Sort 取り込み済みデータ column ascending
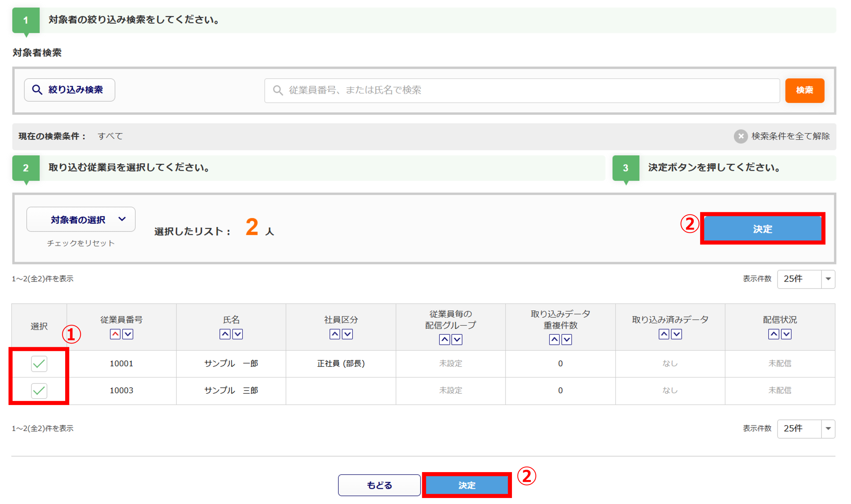851x504 pixels. click(664, 334)
